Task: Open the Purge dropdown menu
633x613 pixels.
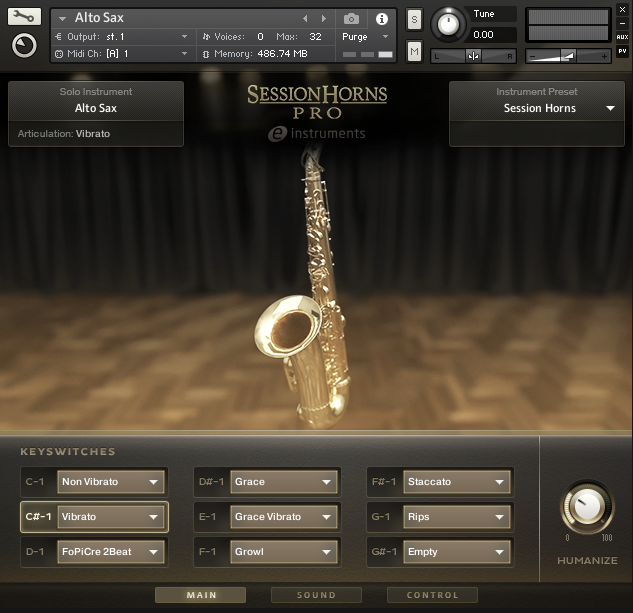Action: pos(365,37)
